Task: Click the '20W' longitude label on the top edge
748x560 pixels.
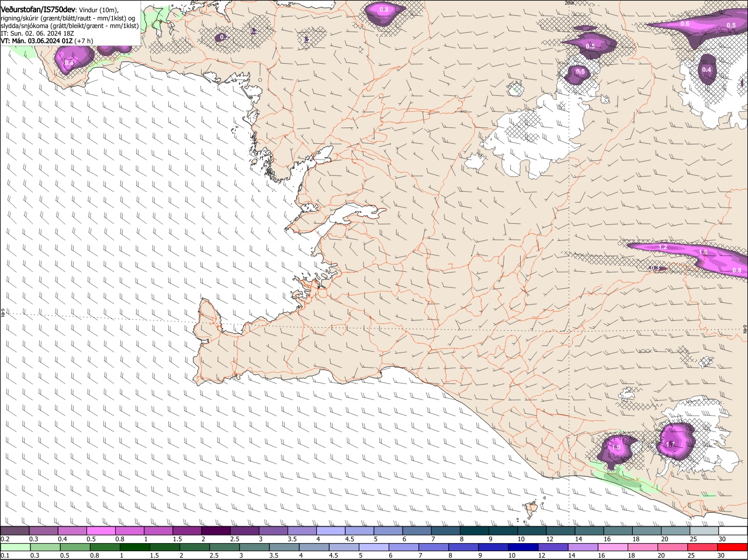Action: click(569, 3)
